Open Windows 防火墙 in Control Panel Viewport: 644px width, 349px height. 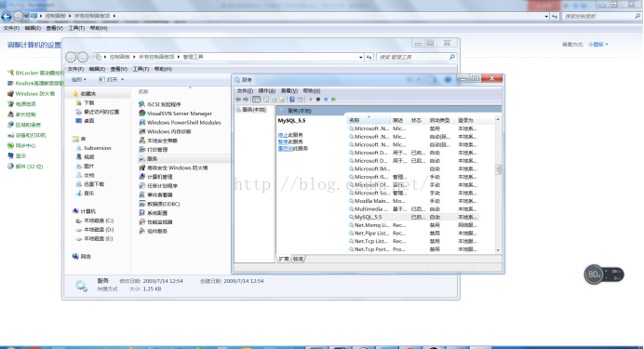point(32,94)
